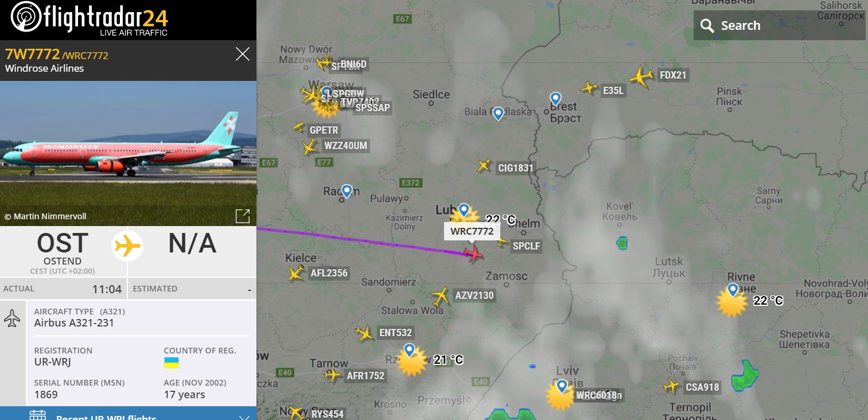Open the Brest airport pin marker
Image resolution: width=868 pixels, height=420 pixels.
coord(555,99)
